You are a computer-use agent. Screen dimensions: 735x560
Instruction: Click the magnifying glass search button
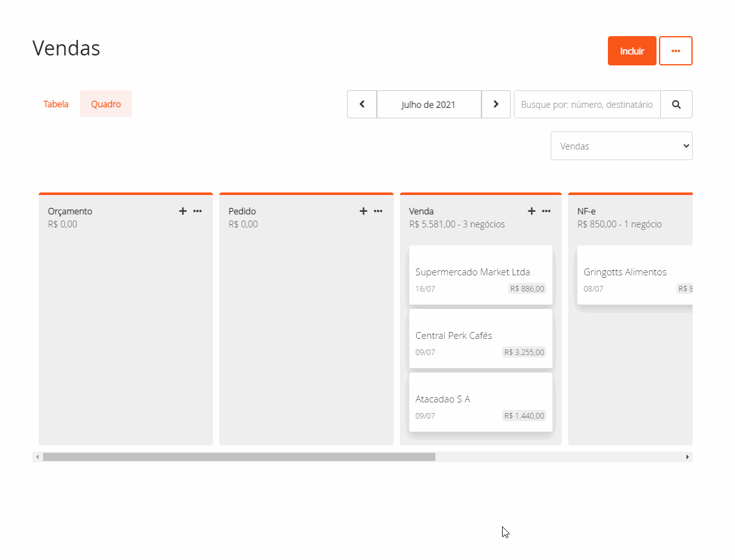[676, 104]
